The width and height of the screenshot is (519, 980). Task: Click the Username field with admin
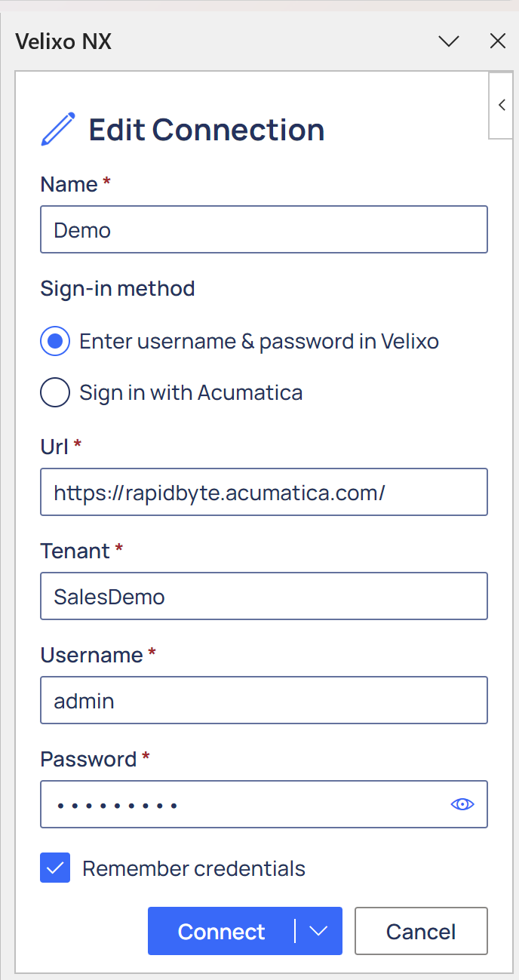[x=264, y=700]
